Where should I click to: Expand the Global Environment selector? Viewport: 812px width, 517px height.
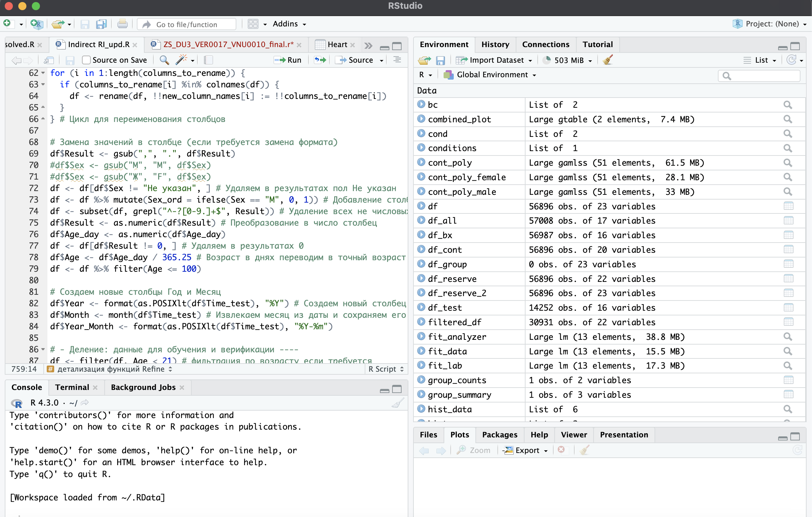pos(492,75)
